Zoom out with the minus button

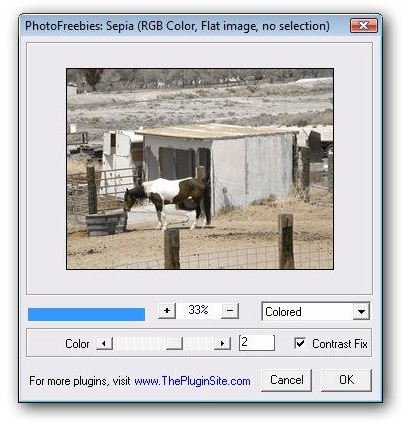tap(230, 311)
